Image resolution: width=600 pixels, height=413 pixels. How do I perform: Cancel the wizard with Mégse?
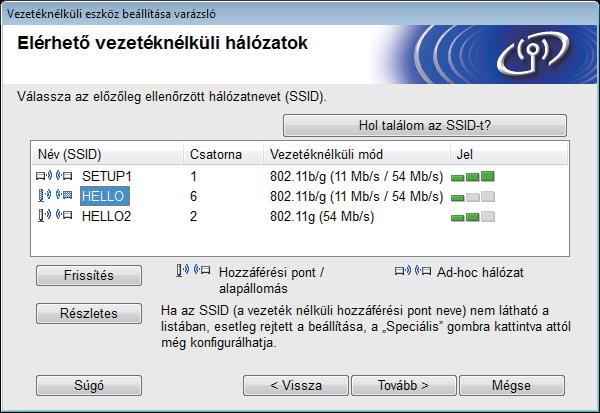point(512,385)
